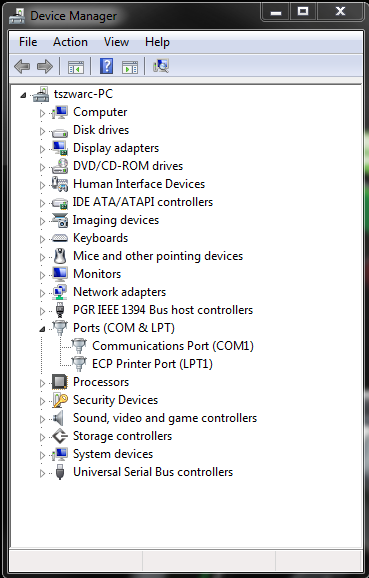
Task: Expand the Network adapters category
Action: (x=42, y=293)
